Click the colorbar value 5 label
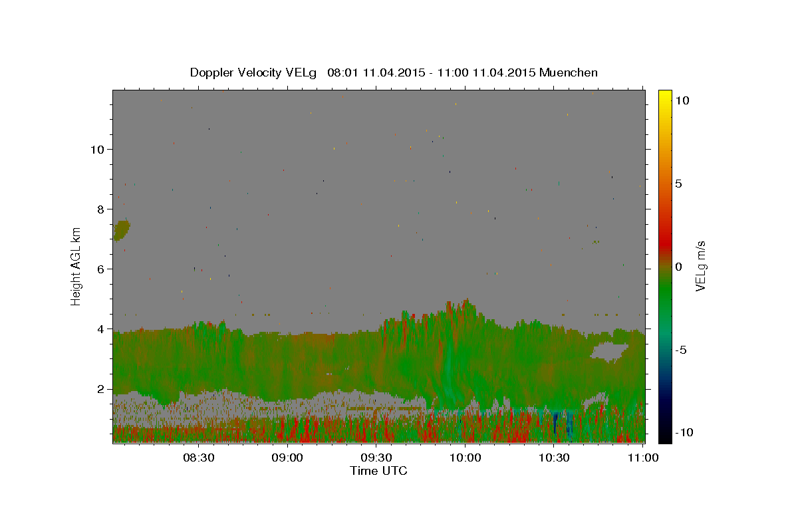798x532 pixels. click(678, 183)
